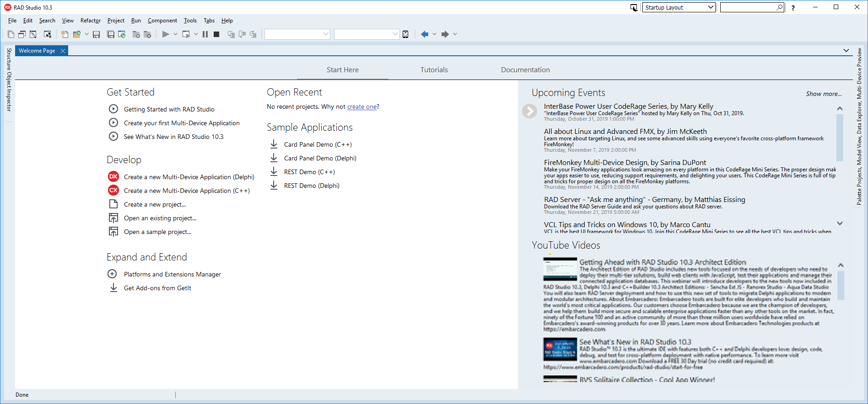Open the See What's New video thumbnail
The image size is (868, 404).
[x=560, y=349]
